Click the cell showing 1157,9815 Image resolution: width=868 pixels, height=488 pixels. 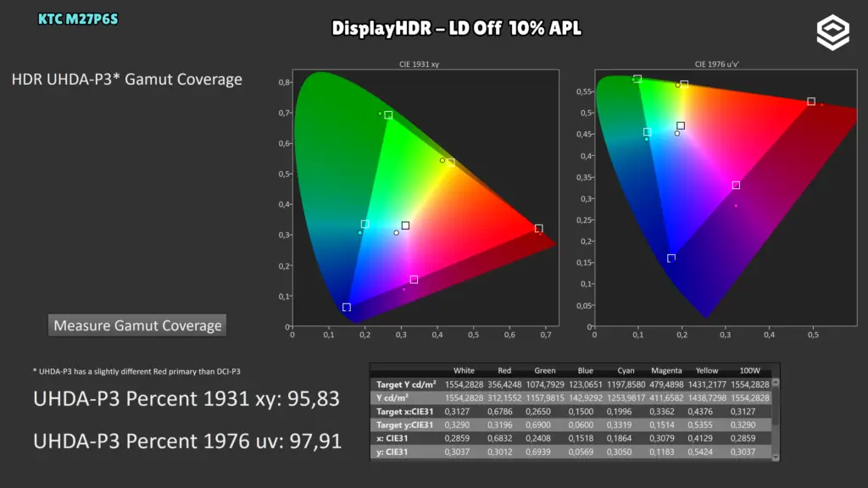pyautogui.click(x=545, y=398)
